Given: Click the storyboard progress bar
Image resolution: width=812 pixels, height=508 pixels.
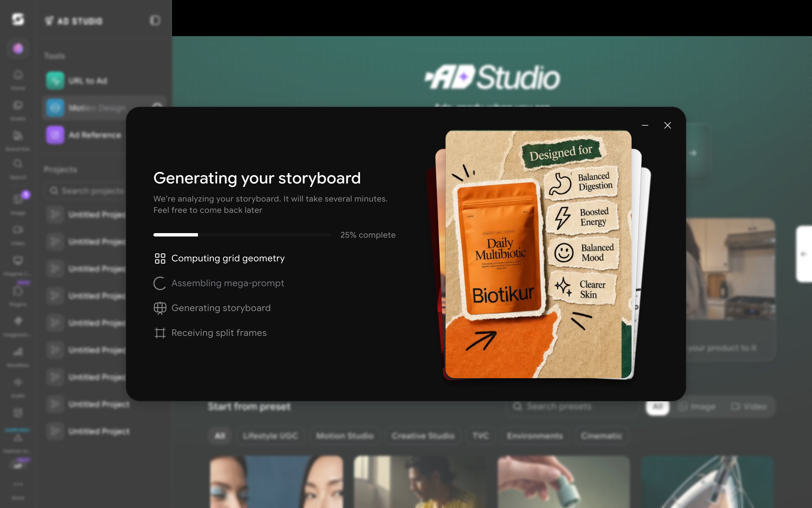Looking at the screenshot, I should pos(242,235).
